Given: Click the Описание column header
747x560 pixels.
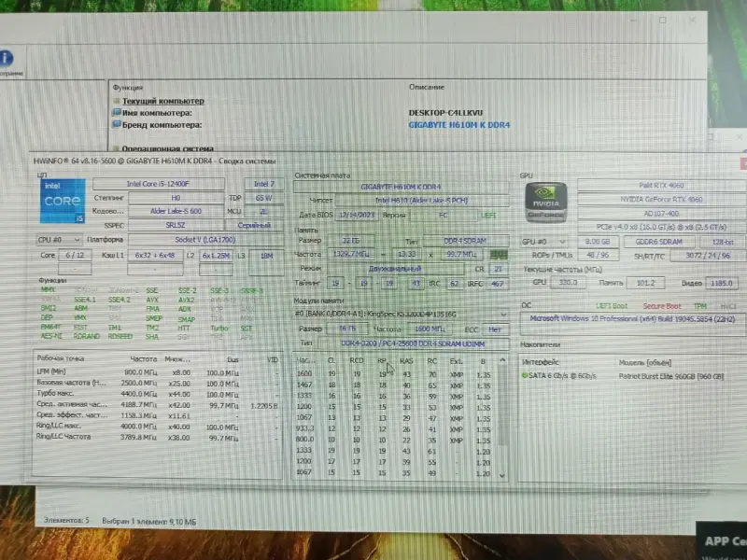Looking at the screenshot, I should tap(427, 87).
